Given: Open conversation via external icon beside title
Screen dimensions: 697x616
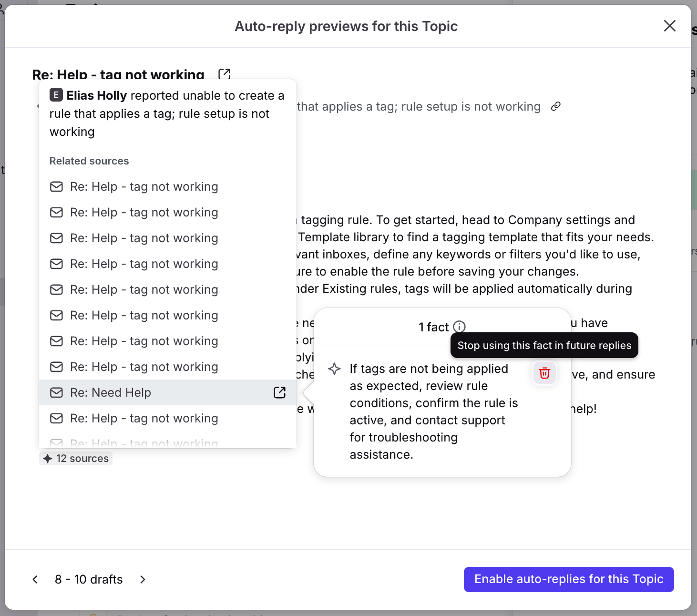Looking at the screenshot, I should pyautogui.click(x=224, y=74).
